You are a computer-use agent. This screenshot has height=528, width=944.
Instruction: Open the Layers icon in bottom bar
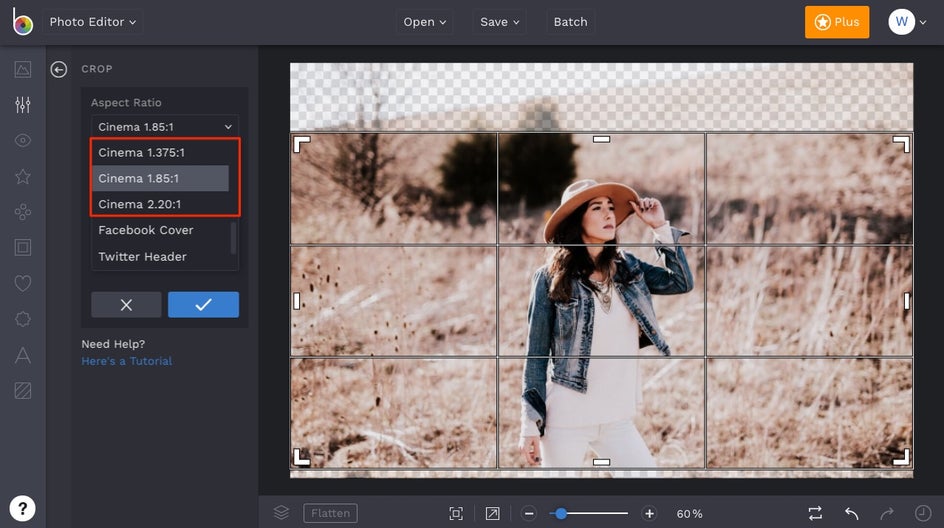[281, 513]
